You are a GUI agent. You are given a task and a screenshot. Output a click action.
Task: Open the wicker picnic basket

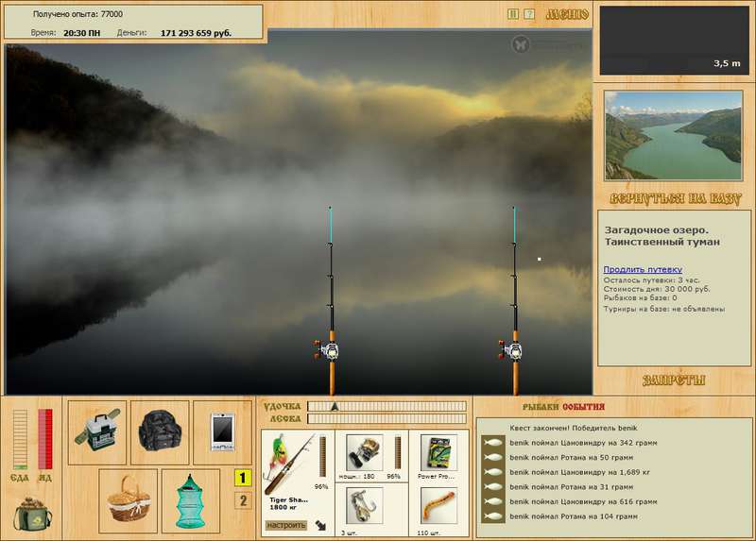129,501
